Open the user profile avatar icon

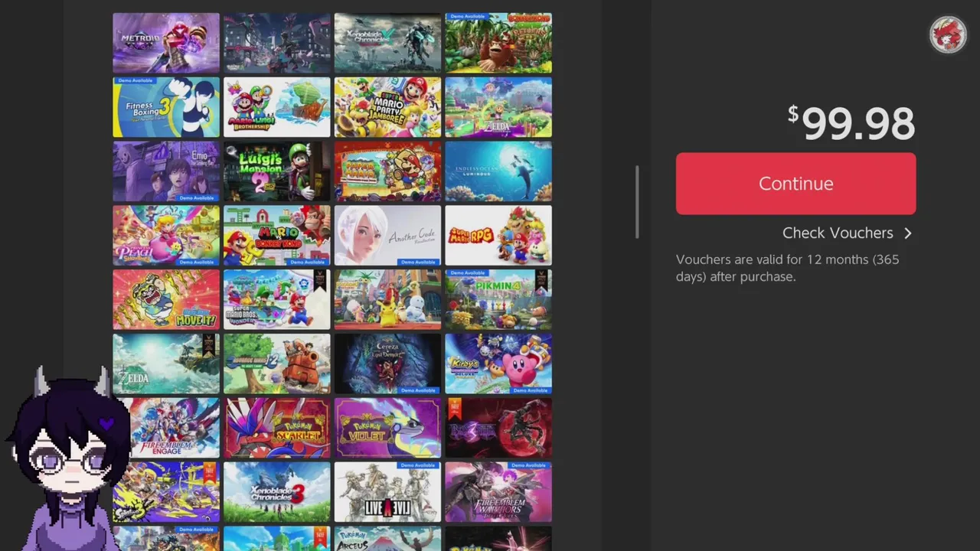pyautogui.click(x=948, y=34)
